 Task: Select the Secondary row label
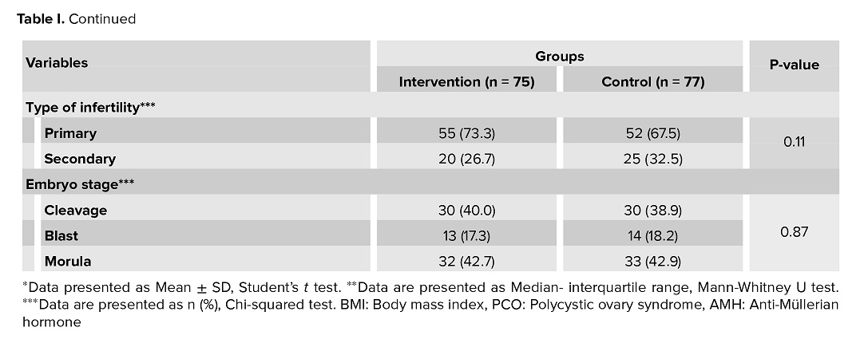[x=80, y=159]
